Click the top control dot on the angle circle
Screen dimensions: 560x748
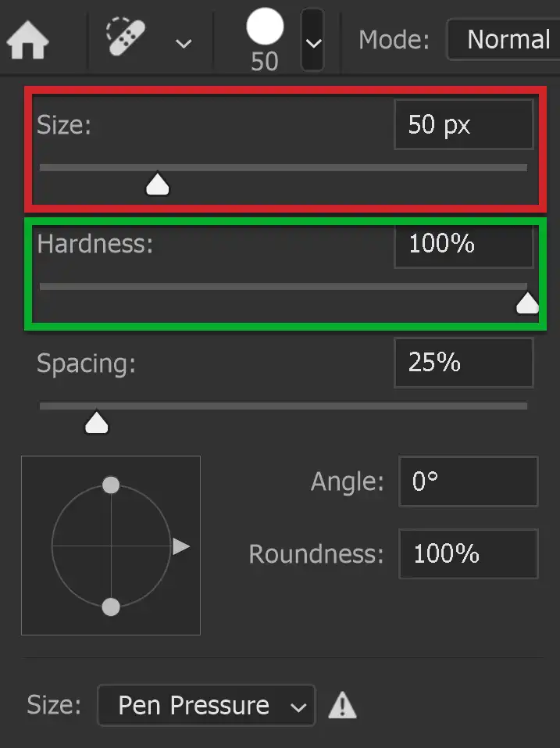(110, 485)
